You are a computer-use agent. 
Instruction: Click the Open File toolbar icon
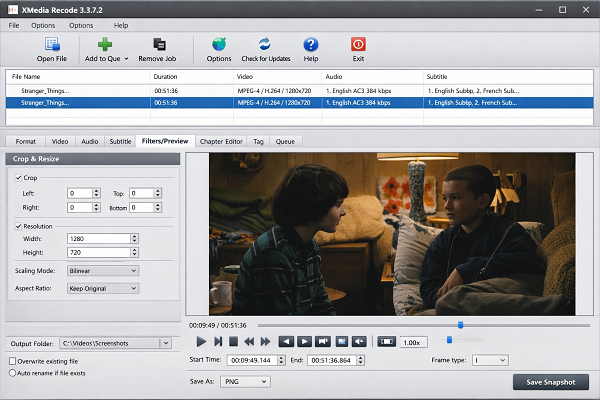(x=52, y=45)
